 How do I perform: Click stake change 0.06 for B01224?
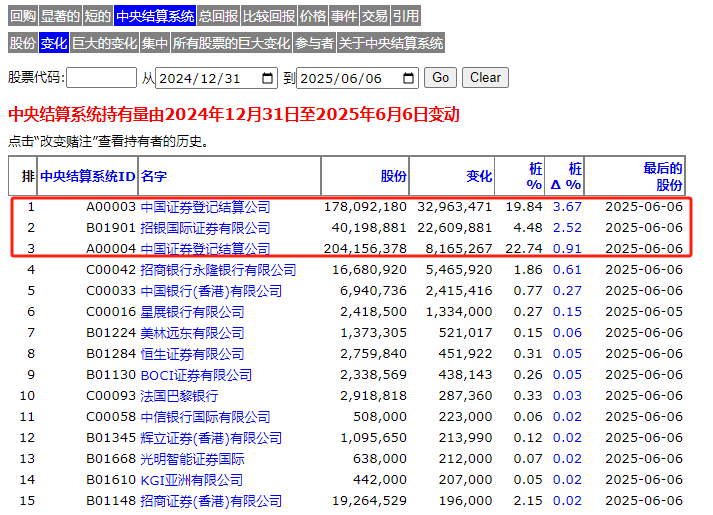tap(567, 333)
